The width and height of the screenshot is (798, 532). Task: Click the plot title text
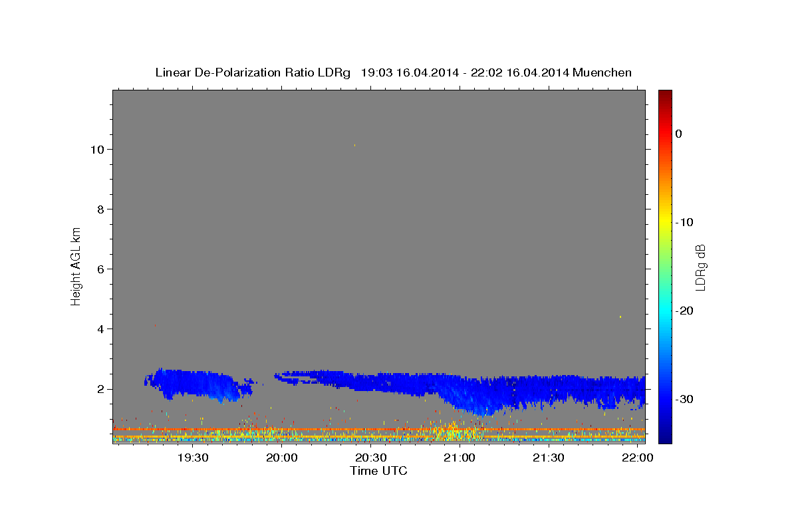[393, 72]
